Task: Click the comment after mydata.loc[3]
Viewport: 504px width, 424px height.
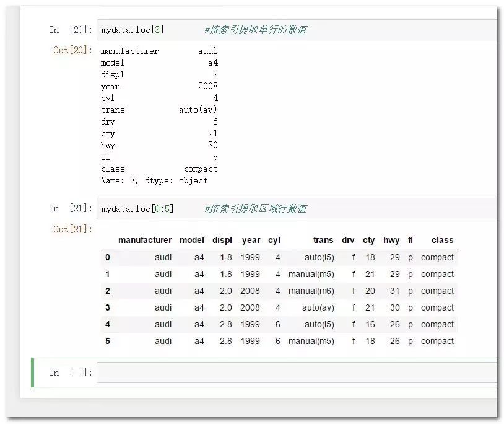Action: click(x=256, y=30)
